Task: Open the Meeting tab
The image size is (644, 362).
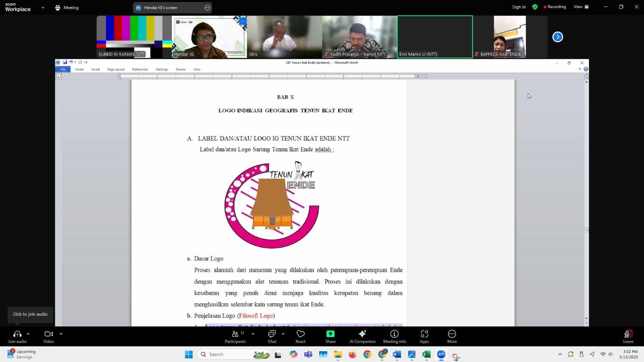Action: coord(67,8)
